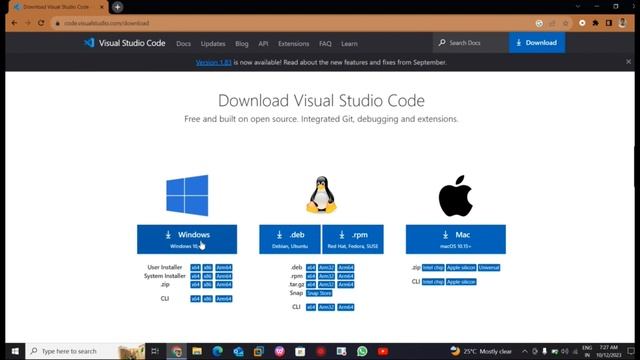Open the Snap Store link
The height and width of the screenshot is (360, 640).
coord(319,293)
